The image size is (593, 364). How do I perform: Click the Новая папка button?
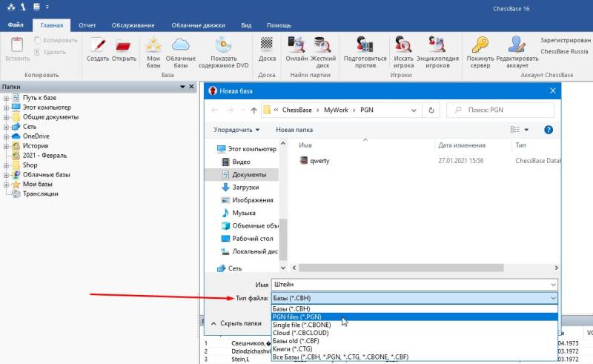coord(294,130)
